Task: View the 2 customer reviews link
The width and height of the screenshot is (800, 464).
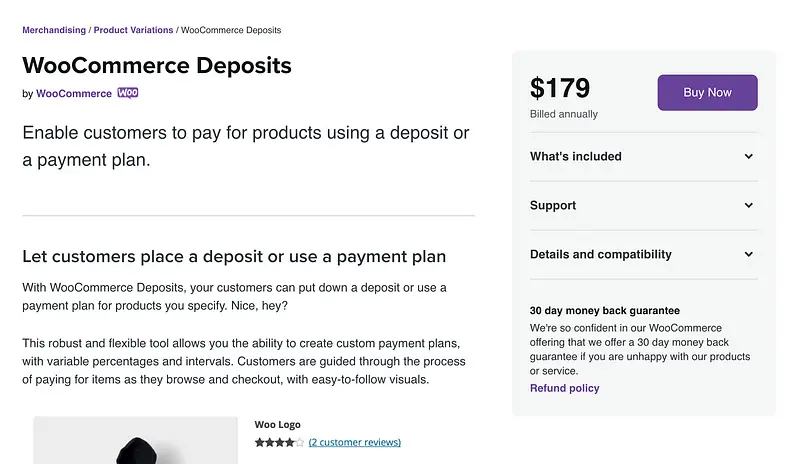Action: point(355,442)
